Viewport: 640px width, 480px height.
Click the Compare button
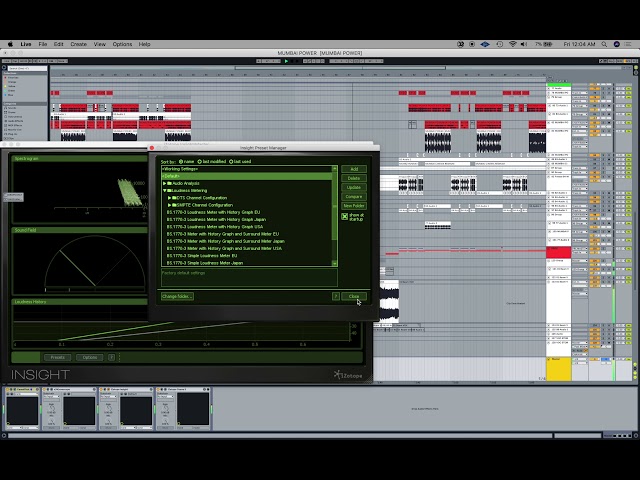click(x=354, y=197)
